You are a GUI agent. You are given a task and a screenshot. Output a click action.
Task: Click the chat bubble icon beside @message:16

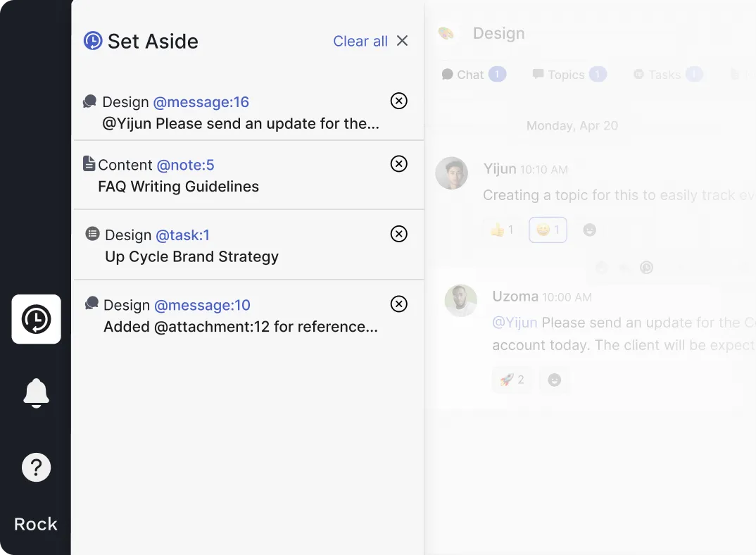click(x=89, y=101)
